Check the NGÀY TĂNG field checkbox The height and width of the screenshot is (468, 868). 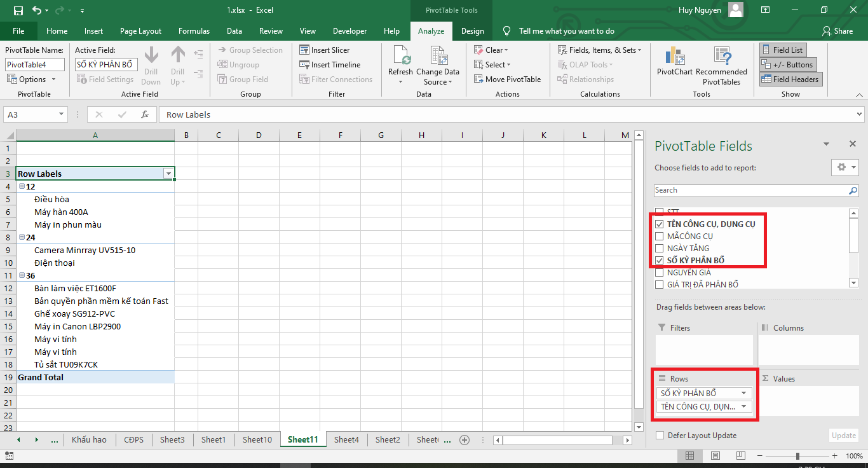coord(660,249)
